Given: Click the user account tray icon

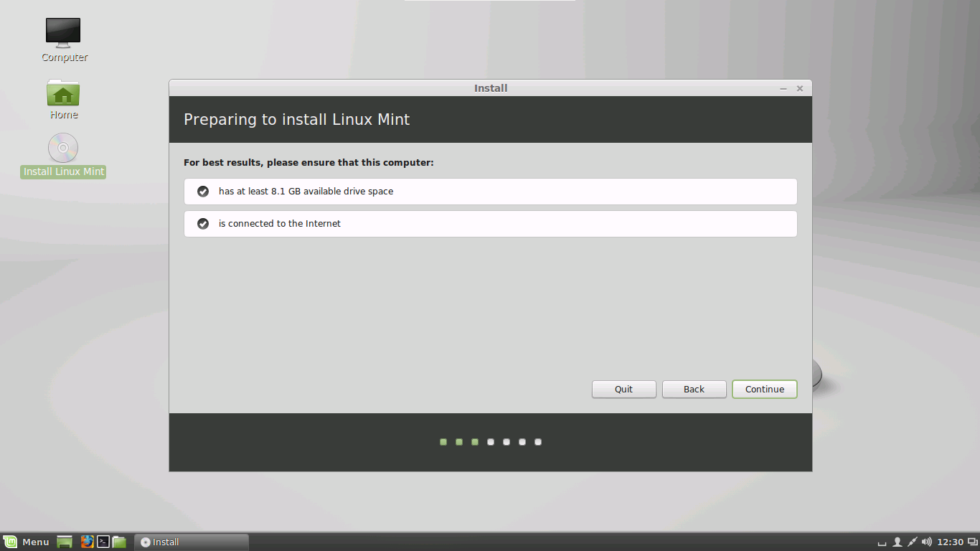Looking at the screenshot, I should [x=897, y=542].
